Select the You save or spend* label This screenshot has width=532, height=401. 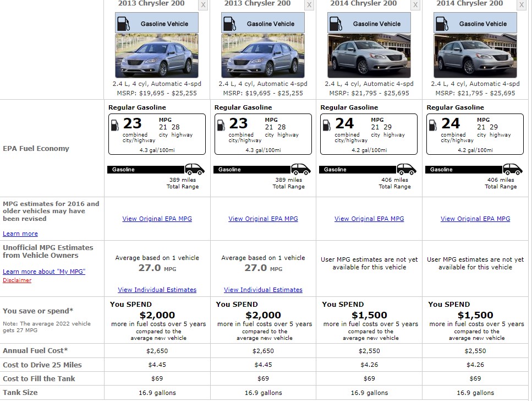pyautogui.click(x=38, y=311)
